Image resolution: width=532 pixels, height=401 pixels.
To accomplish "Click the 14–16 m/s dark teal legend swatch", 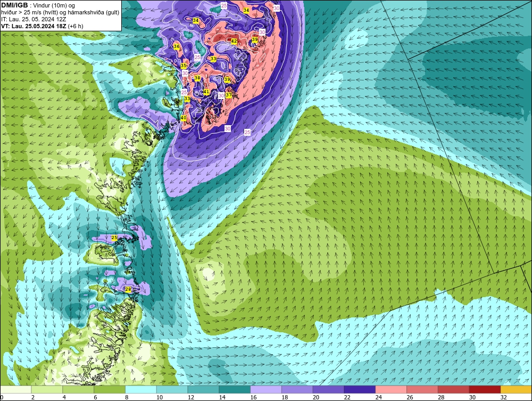I will pos(235,389).
